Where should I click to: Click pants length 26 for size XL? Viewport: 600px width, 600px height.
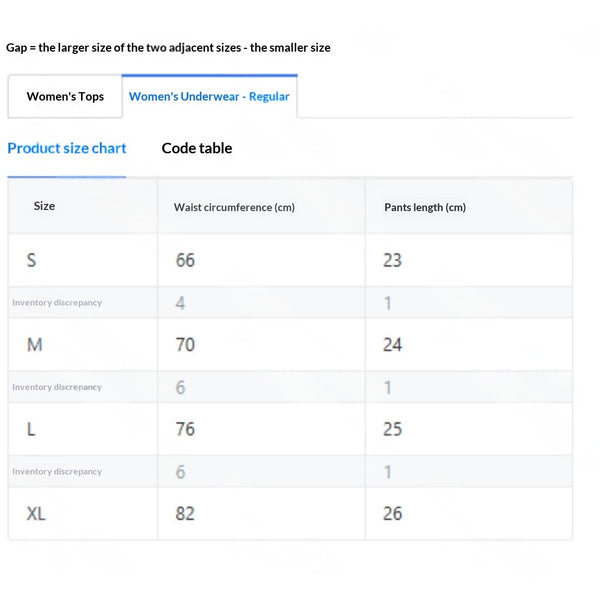[x=393, y=514]
